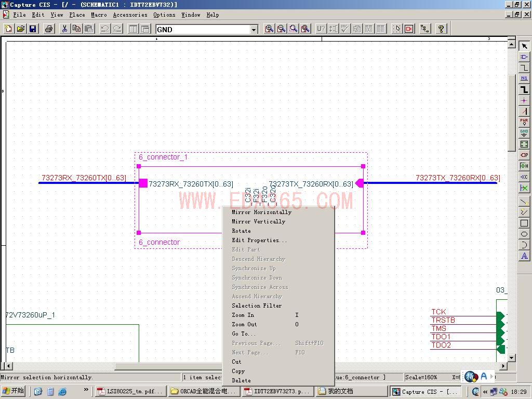Click the Zoom to Area toolbar icon

[294, 29]
